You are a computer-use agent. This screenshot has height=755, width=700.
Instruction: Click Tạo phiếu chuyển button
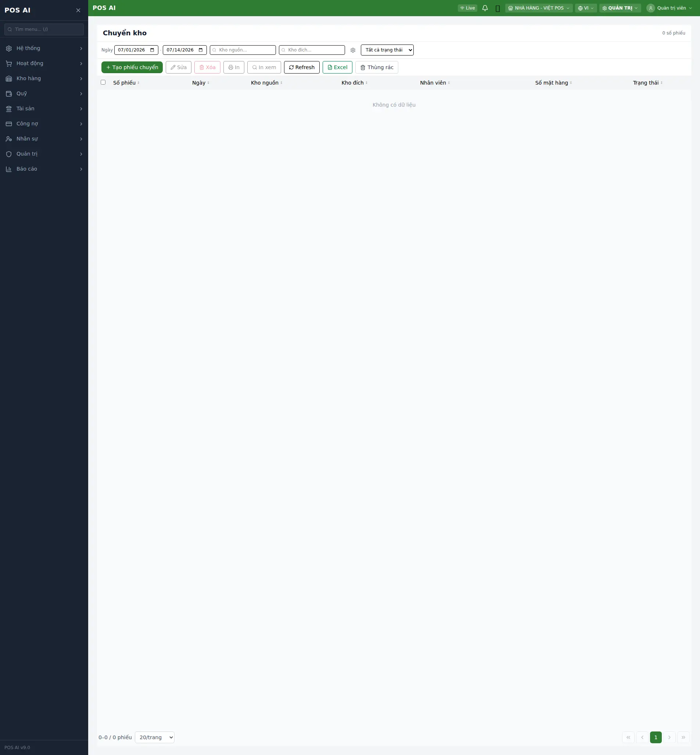(x=132, y=67)
